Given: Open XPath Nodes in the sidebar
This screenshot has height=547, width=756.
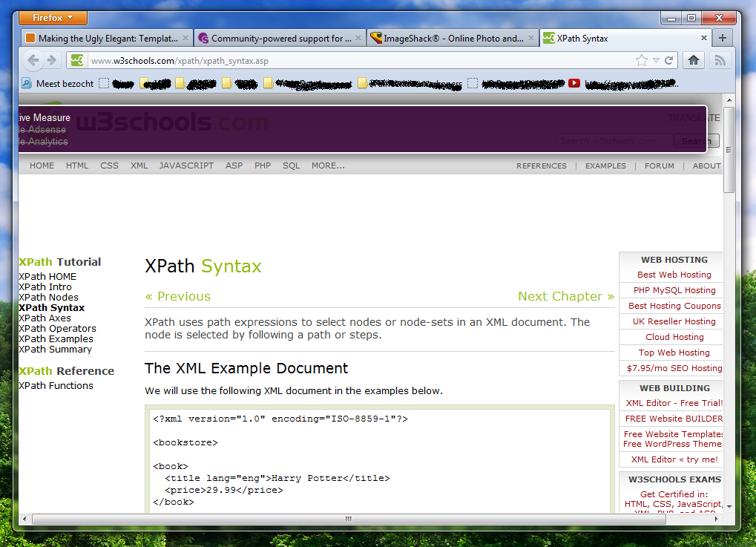Looking at the screenshot, I should click(x=48, y=297).
